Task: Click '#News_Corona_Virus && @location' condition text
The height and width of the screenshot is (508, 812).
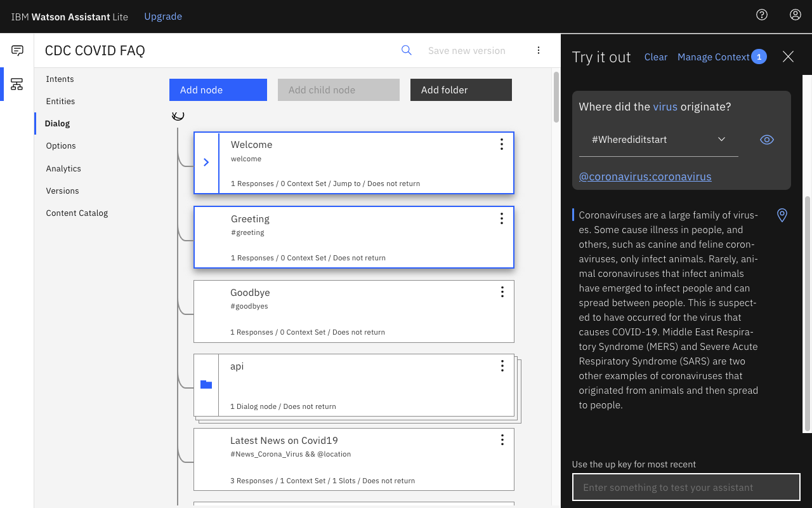Action: tap(291, 454)
